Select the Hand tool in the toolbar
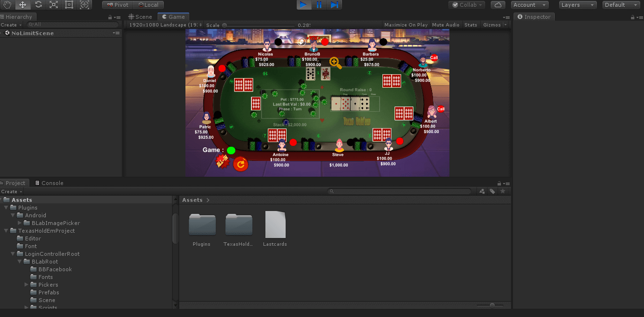644x317 pixels. click(7, 5)
